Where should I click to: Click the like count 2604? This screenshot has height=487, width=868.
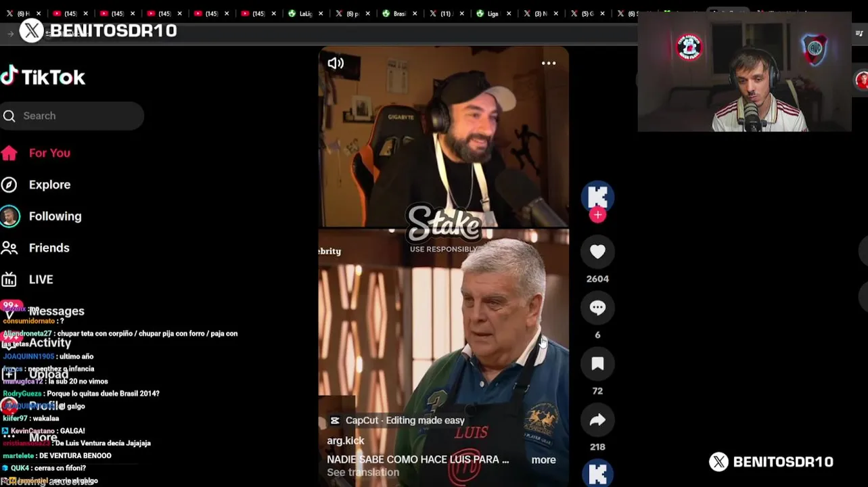click(597, 279)
